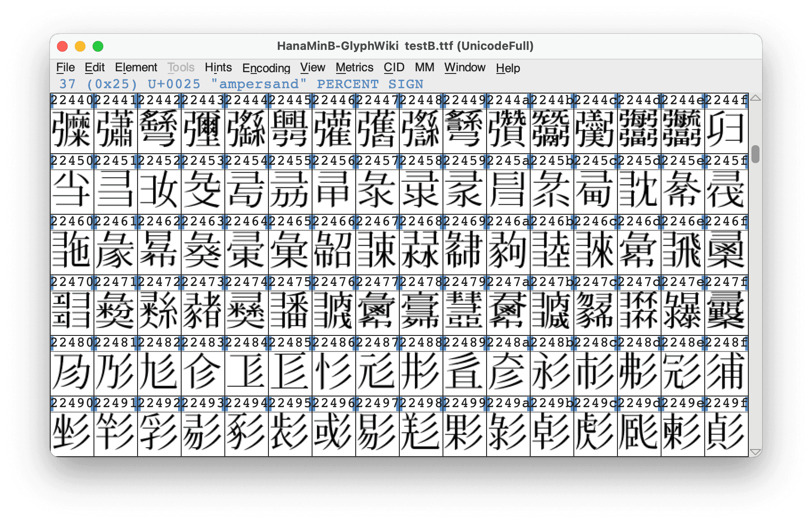Click the scroll down arrow
The image size is (812, 523).
[x=755, y=452]
